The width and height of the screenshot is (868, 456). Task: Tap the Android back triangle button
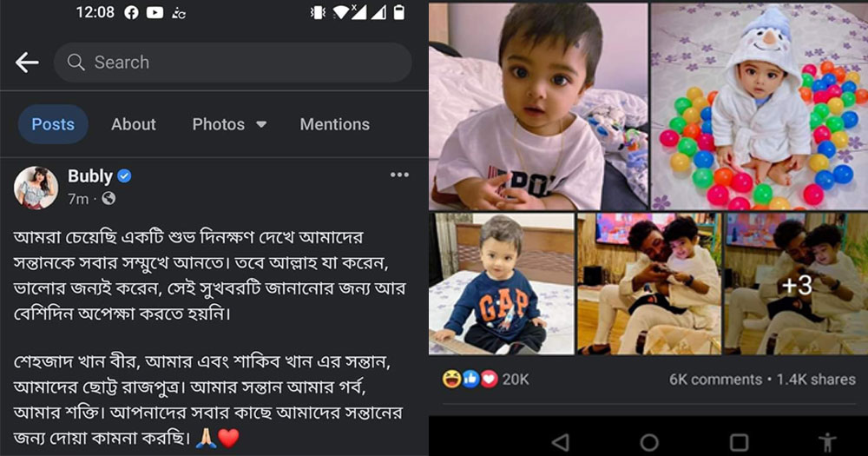click(560, 442)
